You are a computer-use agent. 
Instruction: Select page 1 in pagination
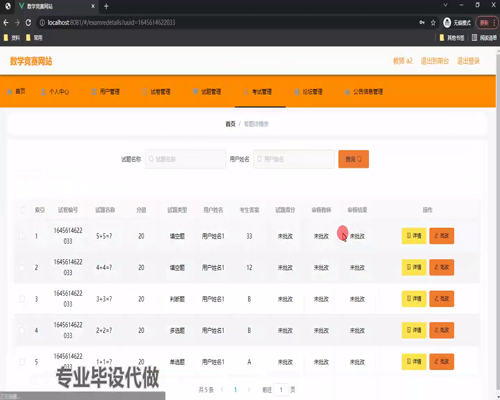[235, 389]
